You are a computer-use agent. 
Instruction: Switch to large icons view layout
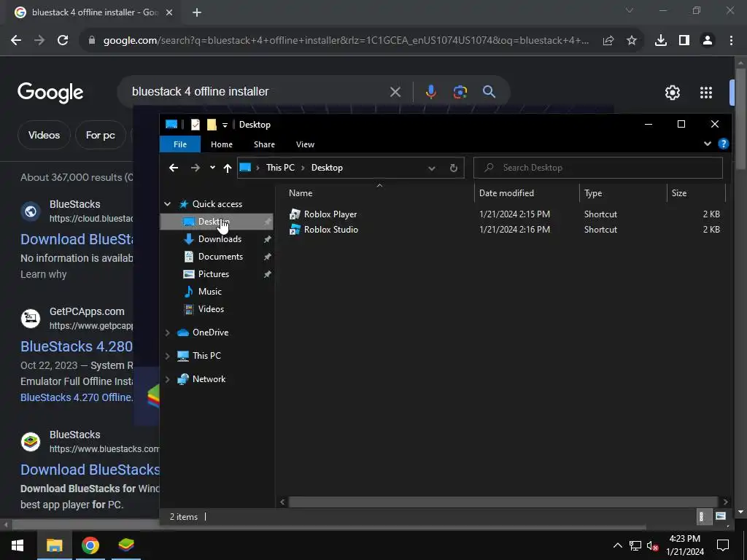click(720, 517)
